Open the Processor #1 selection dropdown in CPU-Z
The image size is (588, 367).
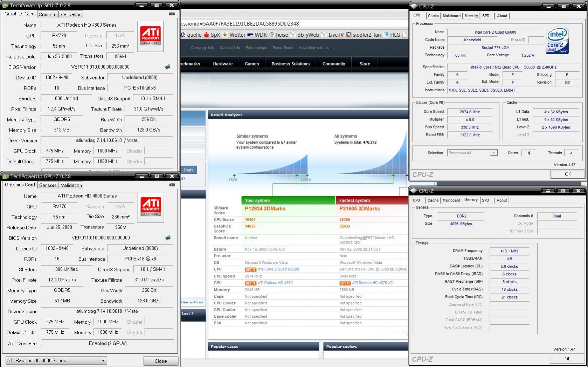point(472,153)
